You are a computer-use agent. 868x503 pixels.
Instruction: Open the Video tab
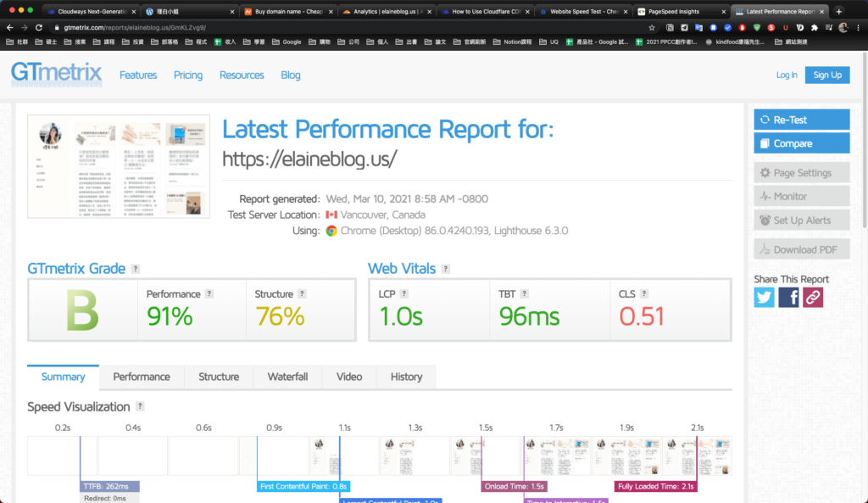[x=348, y=377]
